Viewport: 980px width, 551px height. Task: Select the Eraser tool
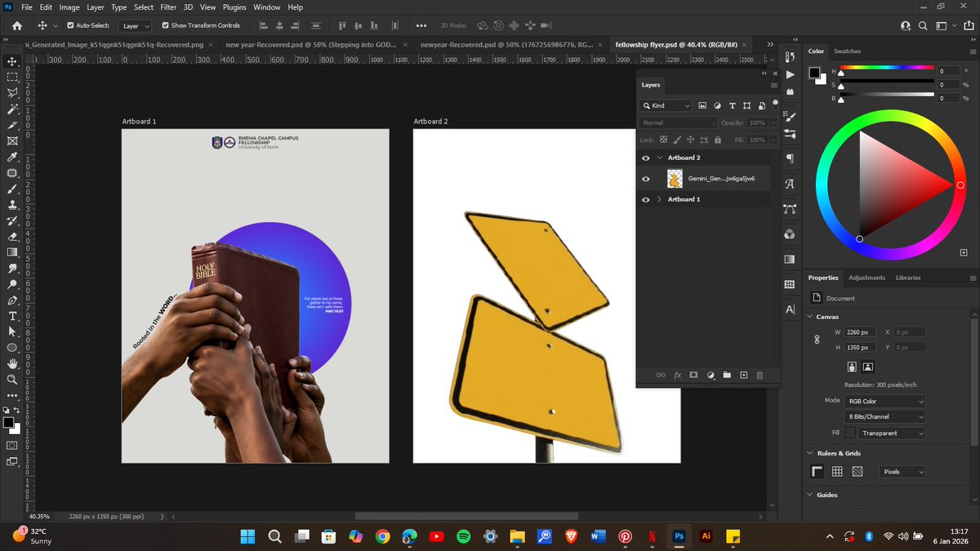click(12, 236)
